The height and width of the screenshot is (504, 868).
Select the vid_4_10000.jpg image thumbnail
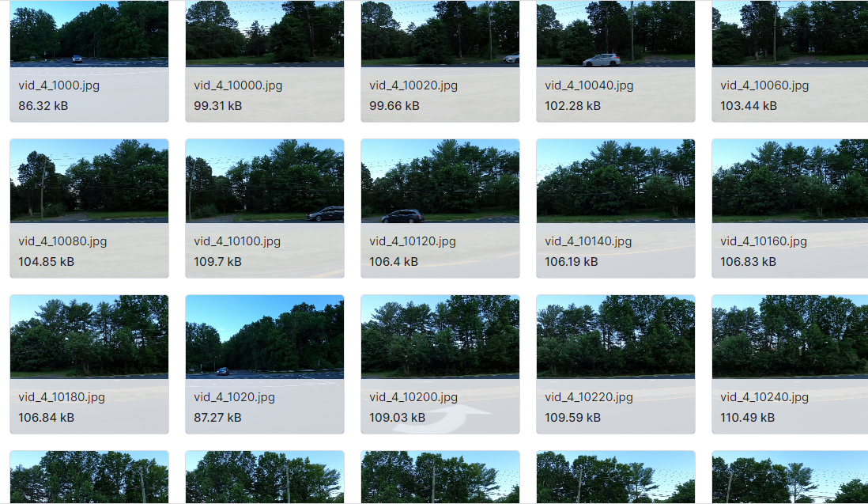(x=265, y=33)
